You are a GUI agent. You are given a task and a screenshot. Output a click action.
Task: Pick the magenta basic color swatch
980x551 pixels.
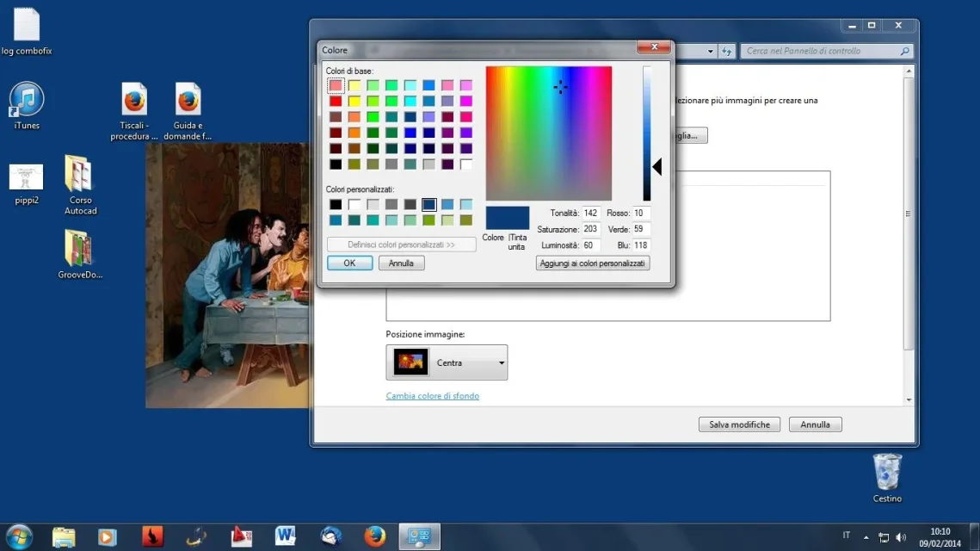(x=466, y=102)
